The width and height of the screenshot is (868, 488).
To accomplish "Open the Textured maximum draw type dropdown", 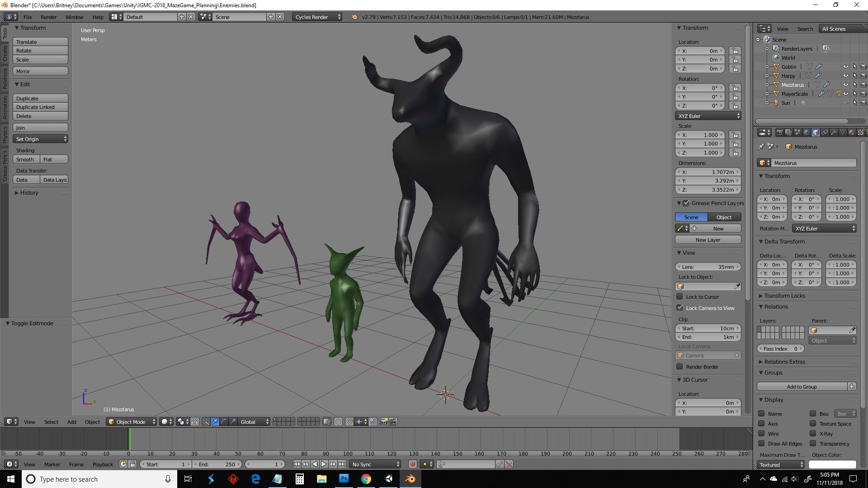I will pos(781,465).
